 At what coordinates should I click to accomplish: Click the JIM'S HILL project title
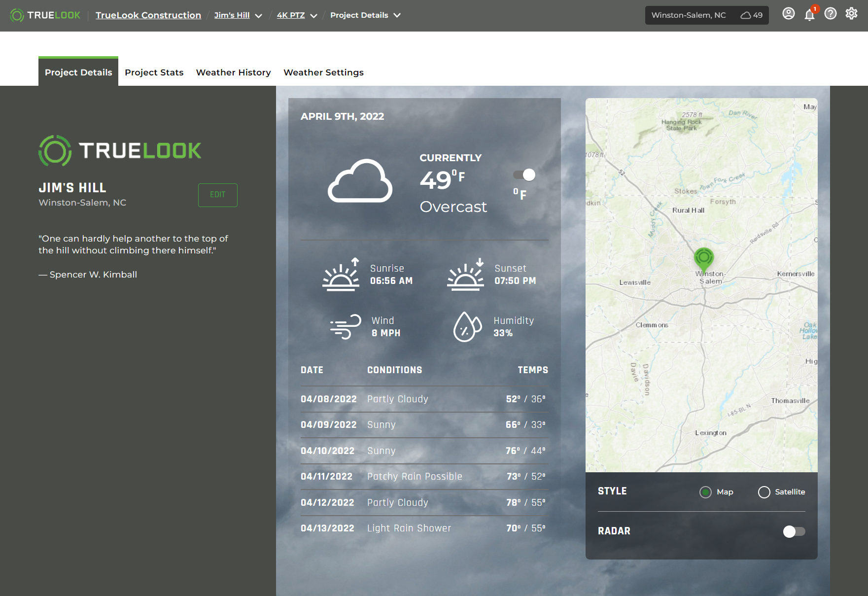[72, 188]
